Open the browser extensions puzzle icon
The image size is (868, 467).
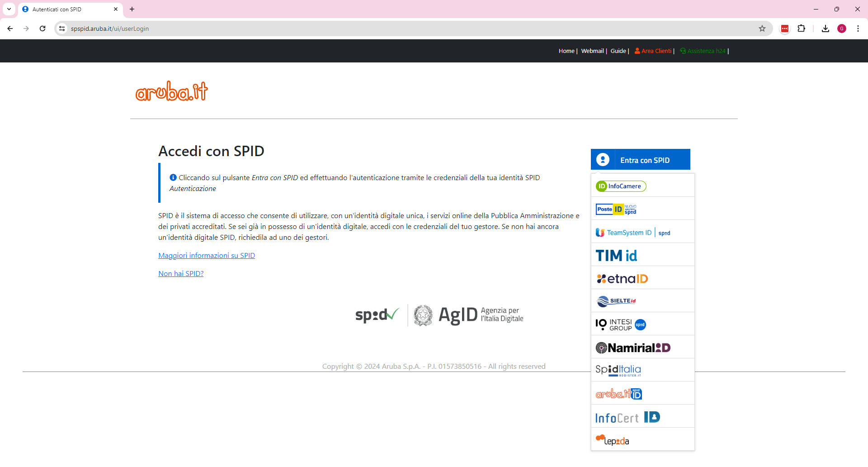coord(801,29)
